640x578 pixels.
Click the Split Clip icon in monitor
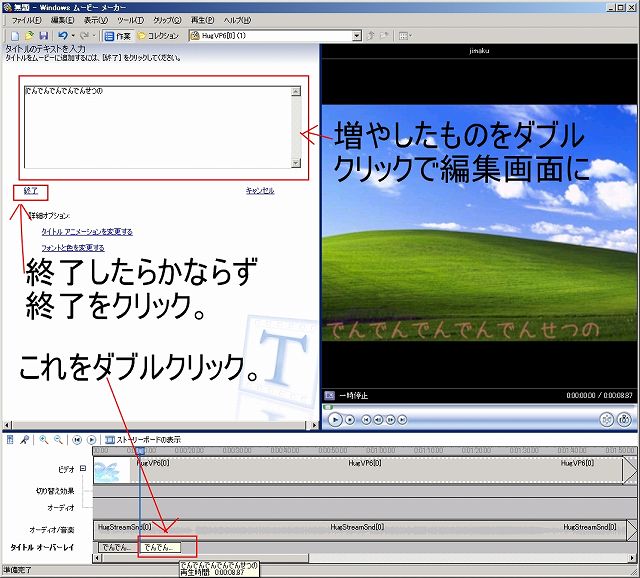click(x=607, y=419)
